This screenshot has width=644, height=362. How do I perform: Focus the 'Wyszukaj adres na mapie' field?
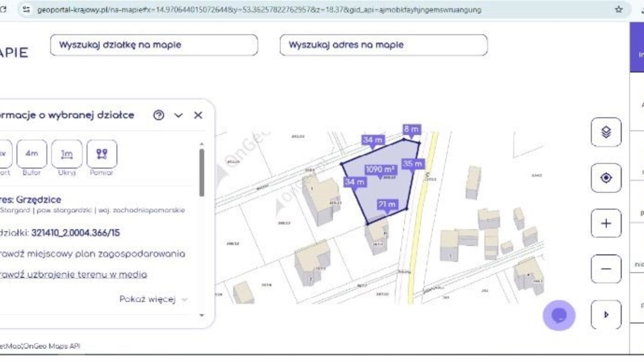pos(383,45)
